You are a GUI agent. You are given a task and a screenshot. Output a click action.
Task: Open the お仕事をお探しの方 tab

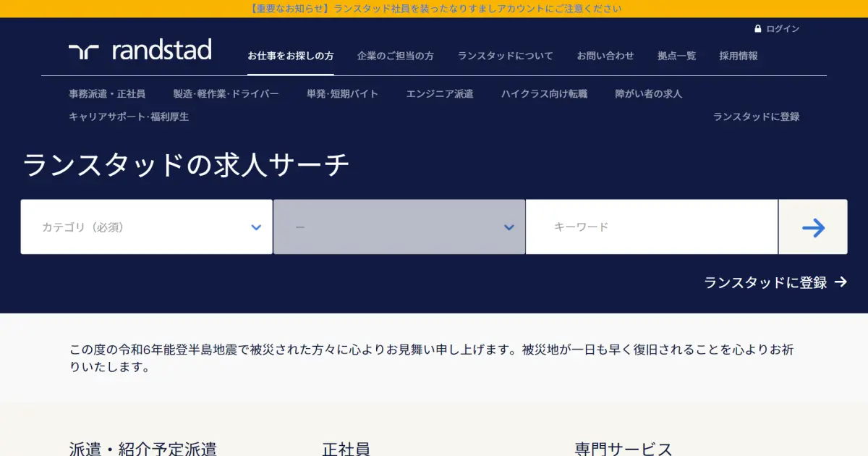pyautogui.click(x=290, y=56)
